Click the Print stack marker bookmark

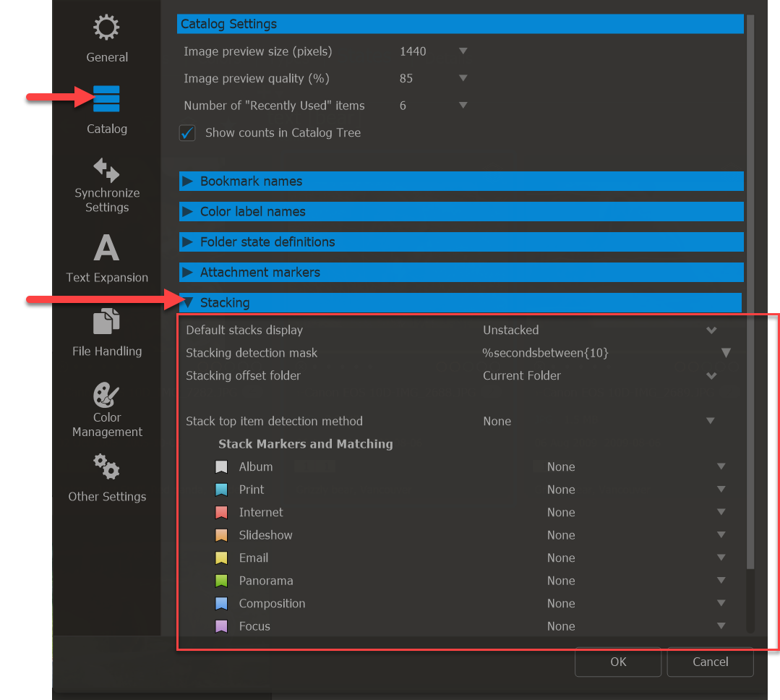[x=221, y=490]
